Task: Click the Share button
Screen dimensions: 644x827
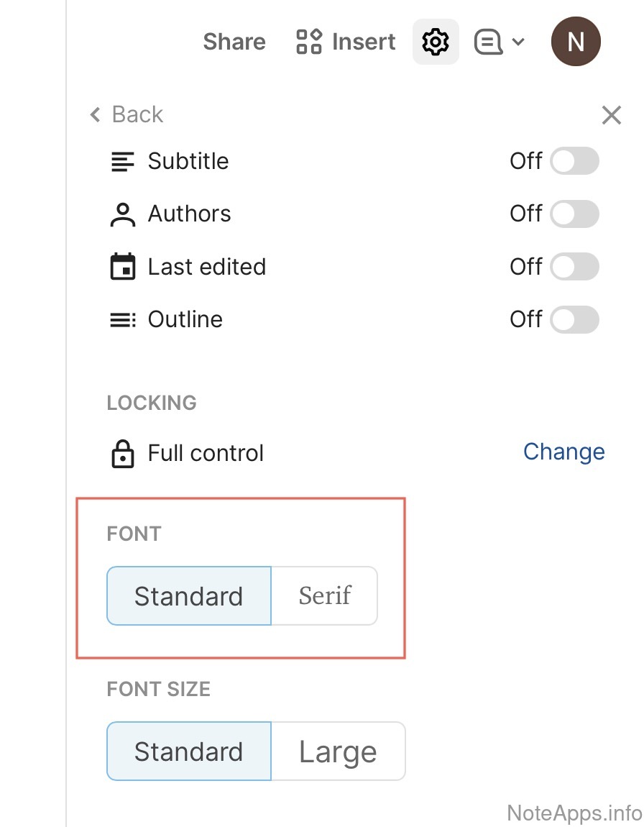Action: [234, 42]
